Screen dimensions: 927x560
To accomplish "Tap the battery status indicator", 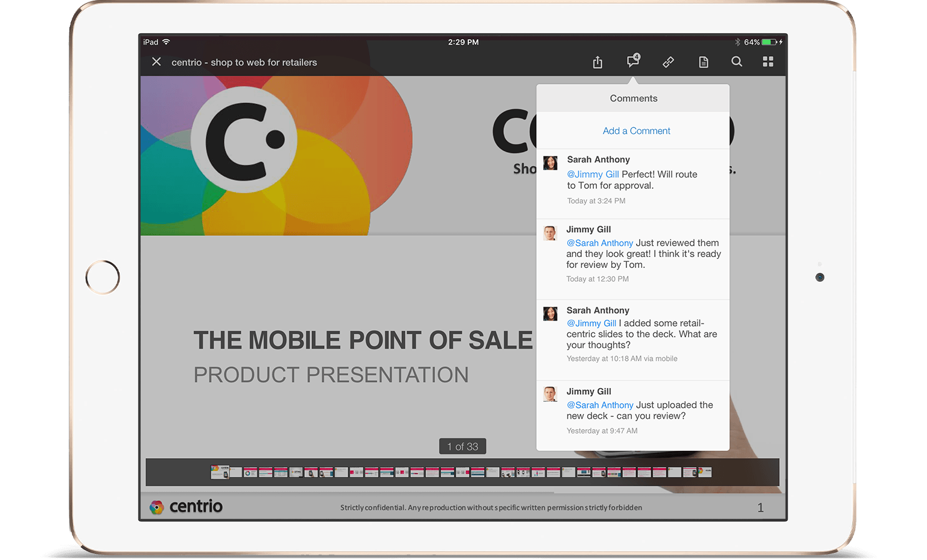I will 769,42.
